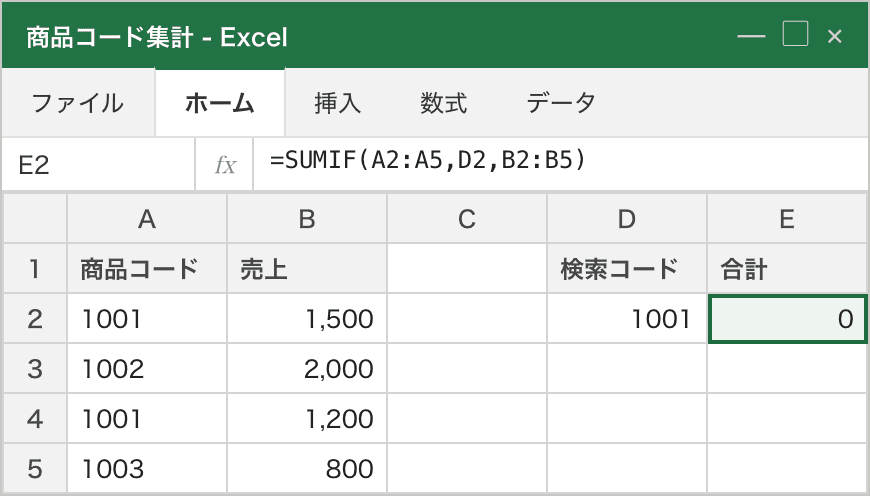Switch to the 挿入 tab
The width and height of the screenshot is (870, 496).
click(x=337, y=103)
